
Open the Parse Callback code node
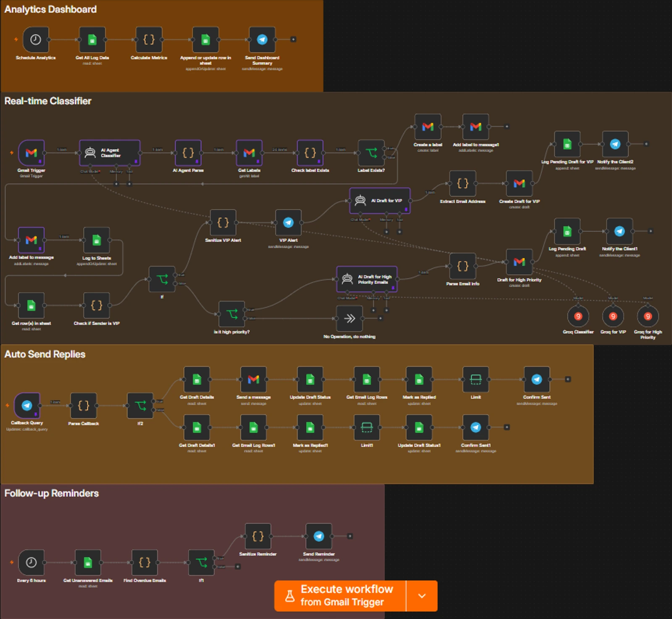click(x=84, y=406)
